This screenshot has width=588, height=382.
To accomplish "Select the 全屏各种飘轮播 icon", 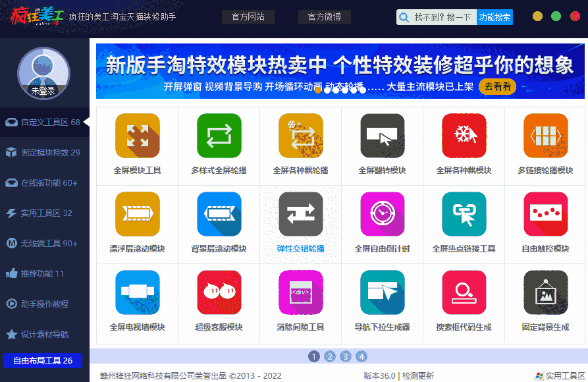I will [301, 136].
